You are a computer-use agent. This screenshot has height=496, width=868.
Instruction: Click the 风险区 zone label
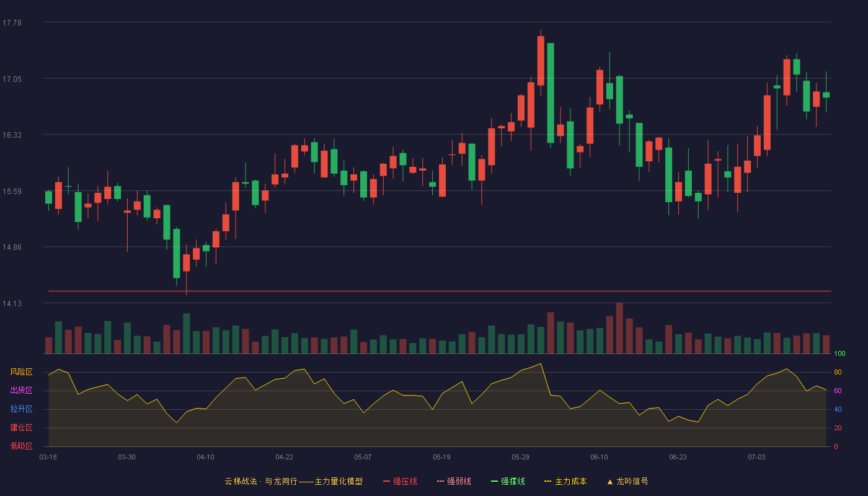tap(21, 372)
